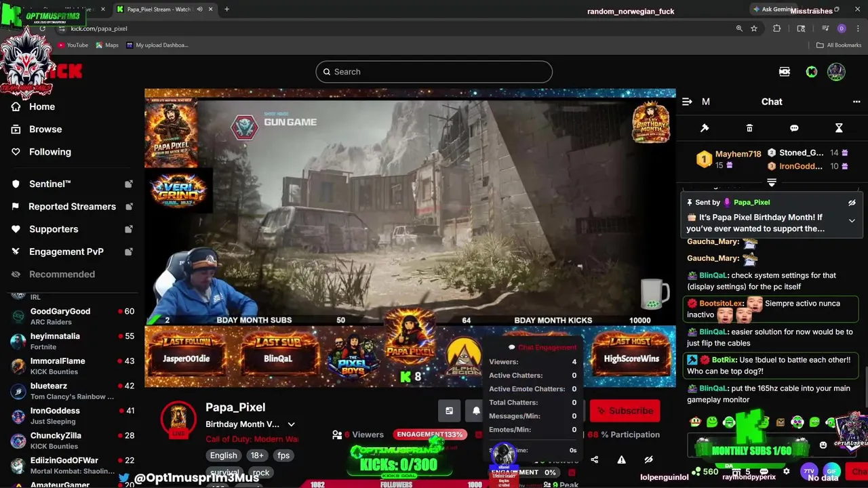868x488 pixels.
Task: Report stream using warning triangle icon
Action: coord(621,460)
